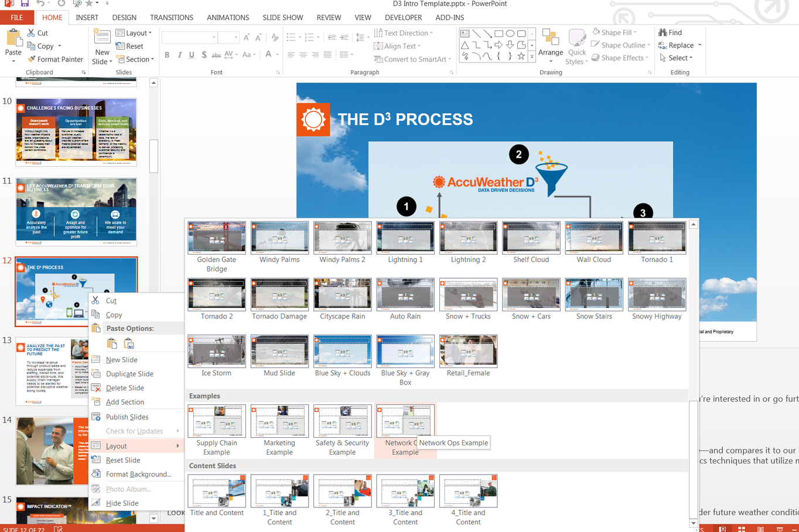799x532 pixels.
Task: Click the Paste clipboard icon
Action: pos(13,39)
